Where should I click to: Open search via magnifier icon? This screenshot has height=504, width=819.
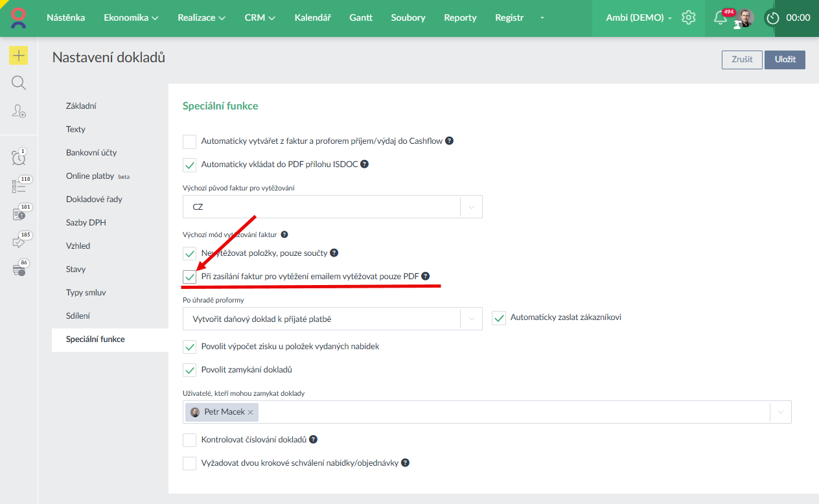19,83
